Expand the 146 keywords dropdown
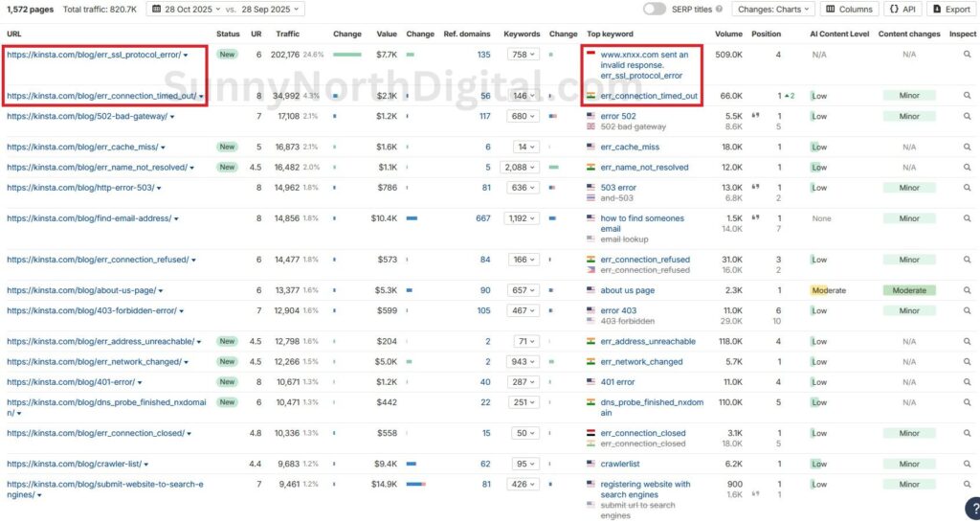This screenshot has height=523, width=980. pyautogui.click(x=523, y=96)
